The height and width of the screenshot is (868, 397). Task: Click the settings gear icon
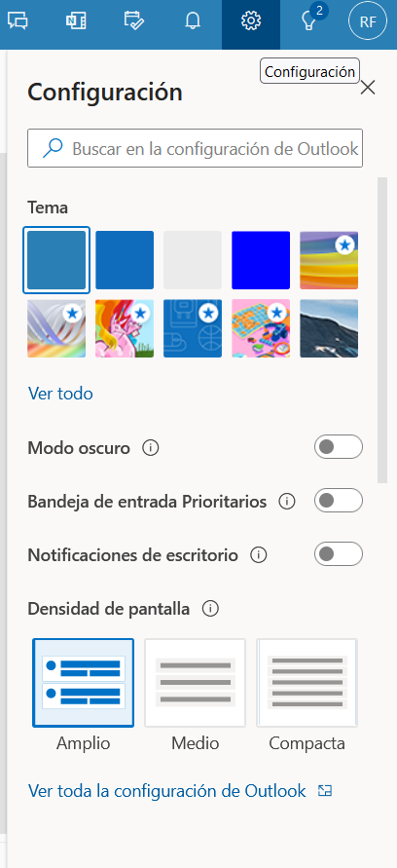pyautogui.click(x=251, y=21)
